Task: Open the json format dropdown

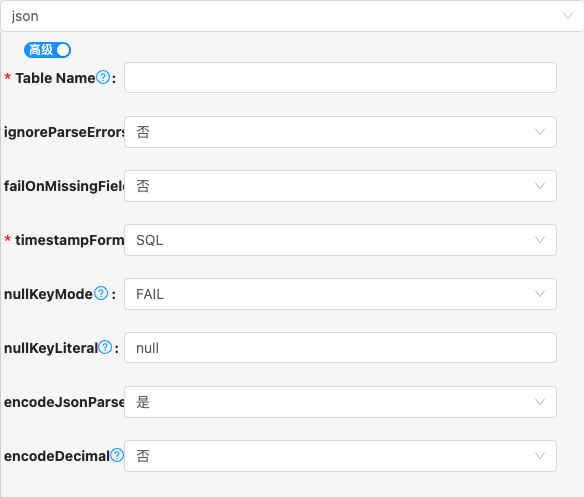Action: (x=292, y=16)
